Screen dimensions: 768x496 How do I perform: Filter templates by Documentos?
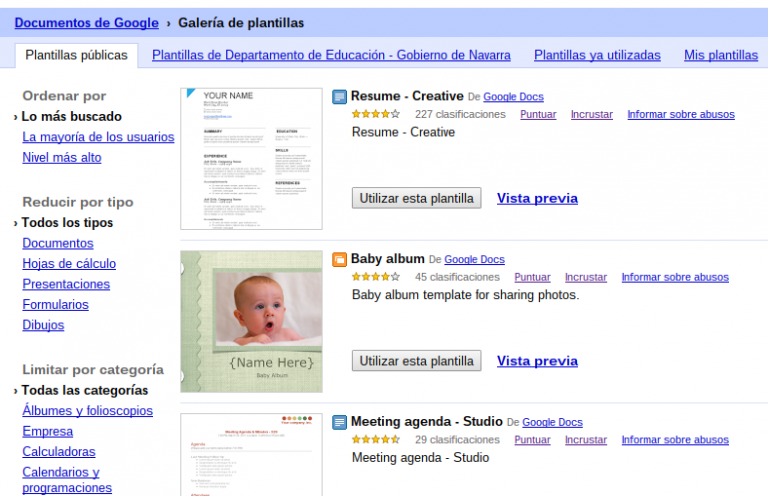point(58,243)
